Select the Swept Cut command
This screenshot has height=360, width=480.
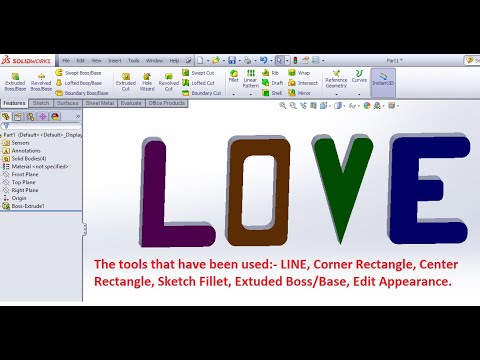point(198,73)
